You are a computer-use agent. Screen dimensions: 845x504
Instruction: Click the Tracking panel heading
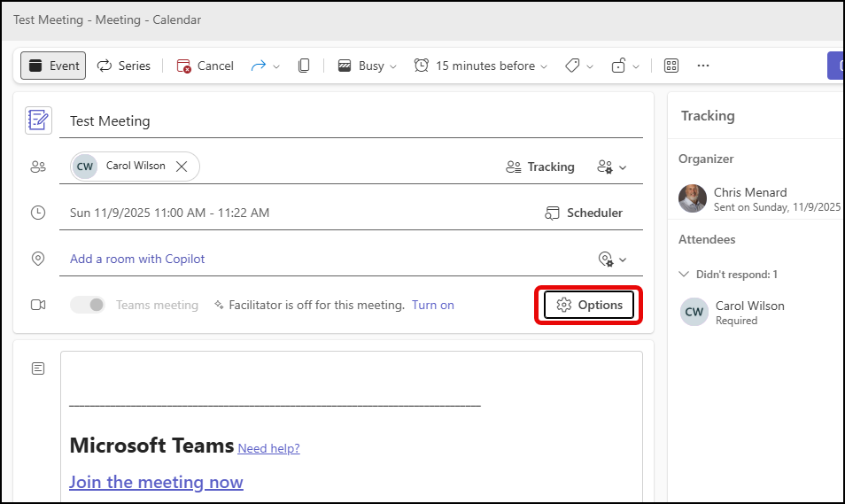click(708, 116)
